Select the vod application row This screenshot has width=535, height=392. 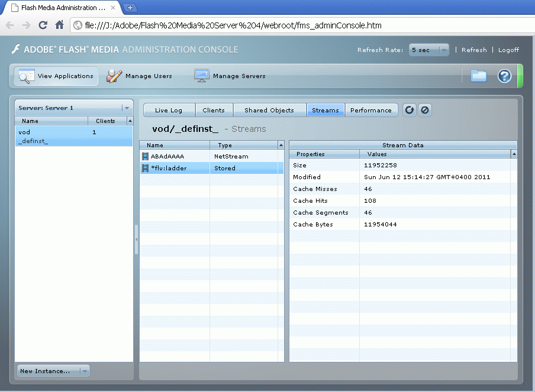pos(74,132)
